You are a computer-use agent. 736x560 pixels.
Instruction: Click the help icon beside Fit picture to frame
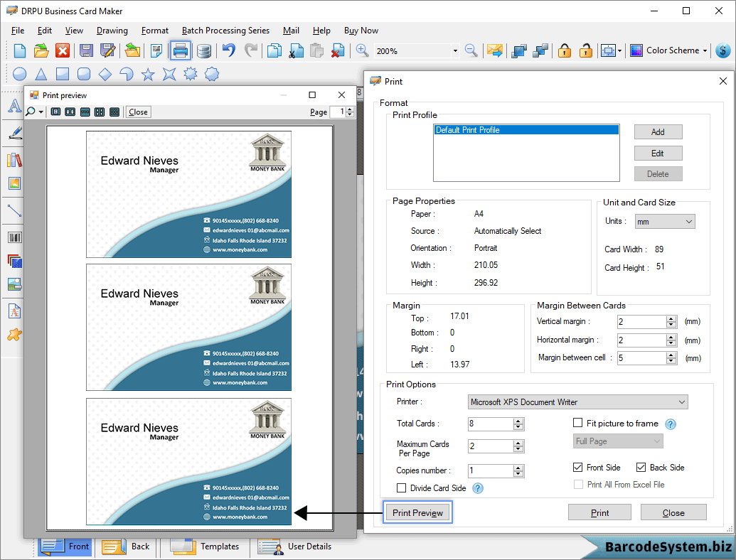tap(671, 424)
